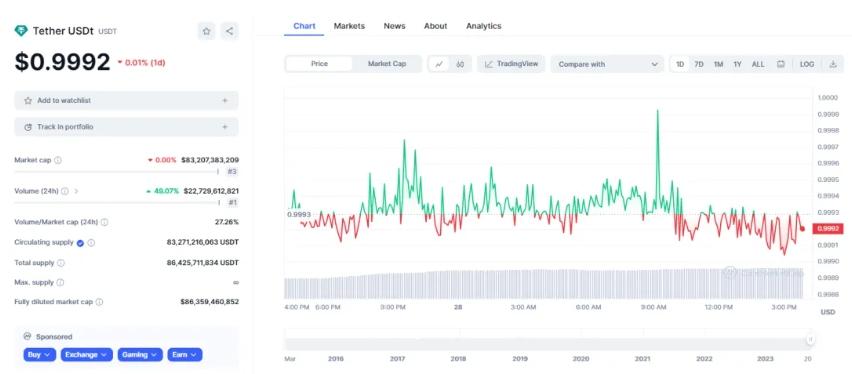This screenshot has width=852, height=374.
Task: Open the Markets tab
Action: click(349, 26)
